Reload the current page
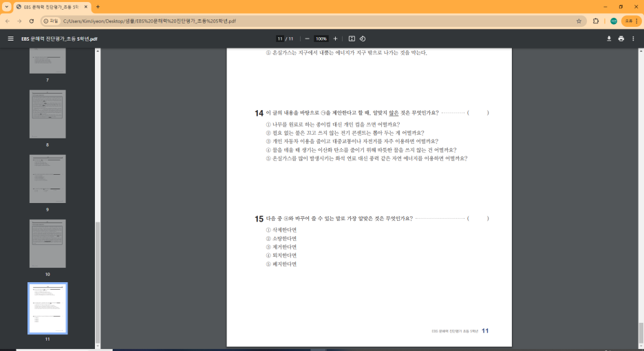The width and height of the screenshot is (644, 351). pos(31,21)
